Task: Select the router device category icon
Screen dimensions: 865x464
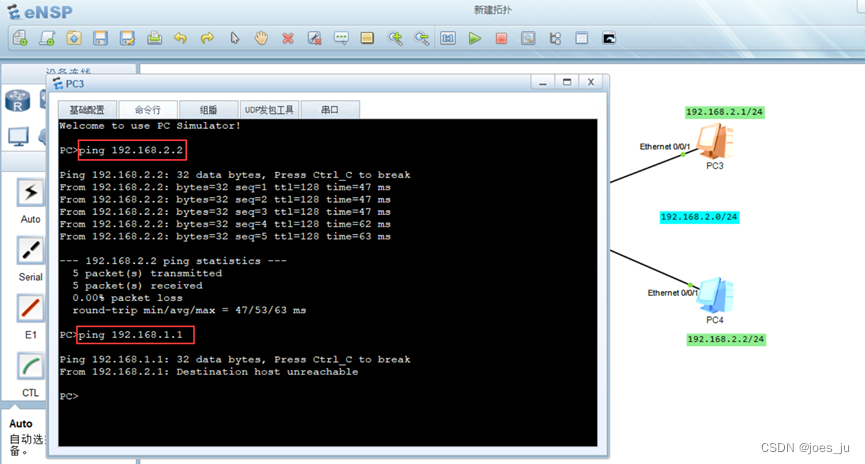Action: (18, 101)
